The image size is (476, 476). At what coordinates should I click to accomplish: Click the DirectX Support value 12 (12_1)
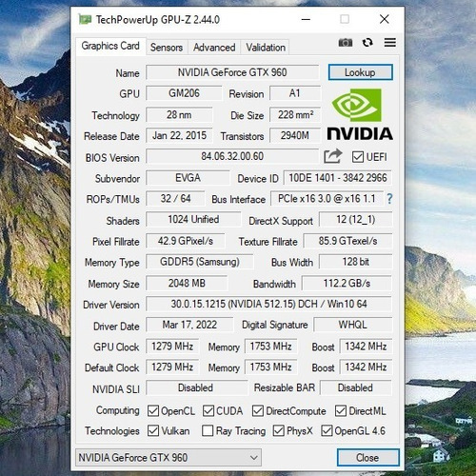pyautogui.click(x=355, y=220)
